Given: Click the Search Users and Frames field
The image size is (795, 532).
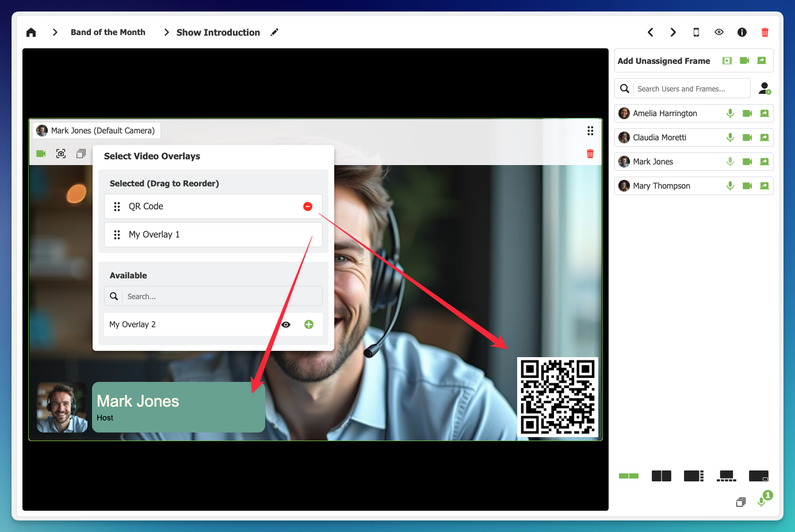Looking at the screenshot, I should [691, 89].
